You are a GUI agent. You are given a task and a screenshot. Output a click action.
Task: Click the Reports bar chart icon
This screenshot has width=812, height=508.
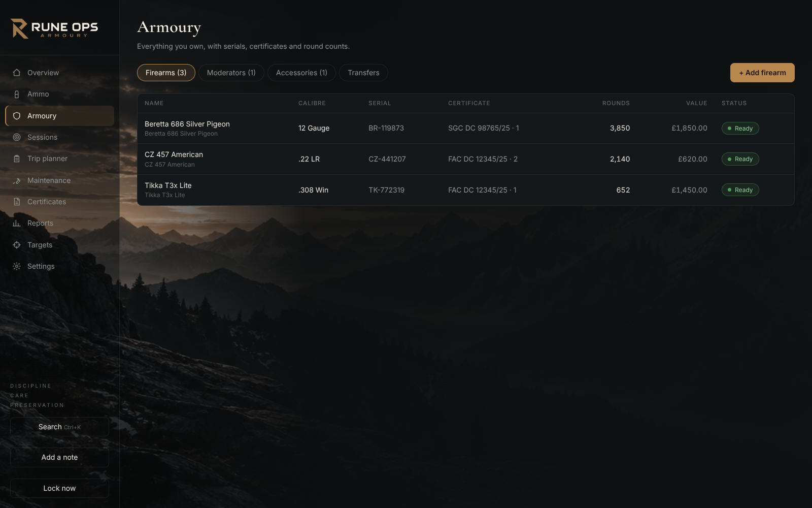coord(17,223)
